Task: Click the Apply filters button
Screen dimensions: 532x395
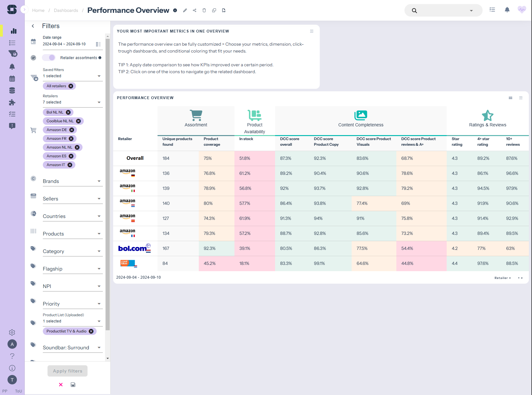Action: pyautogui.click(x=68, y=371)
